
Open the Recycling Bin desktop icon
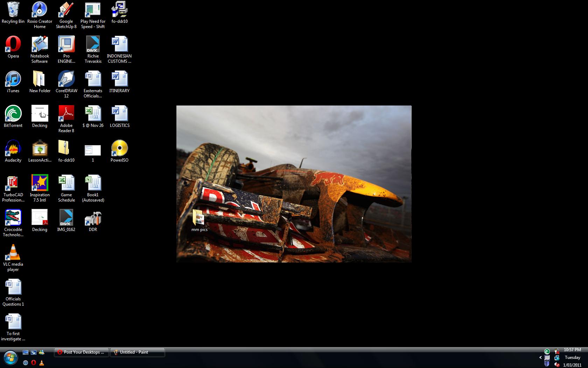click(x=13, y=13)
